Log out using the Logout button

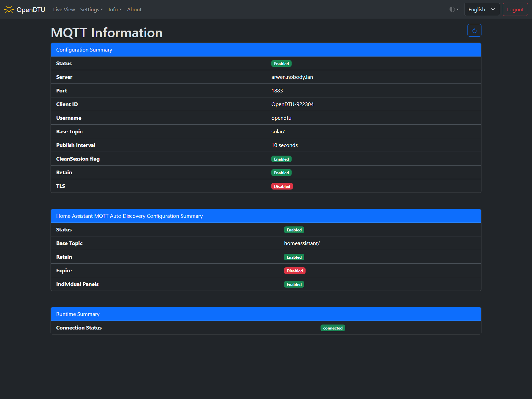[x=515, y=9]
